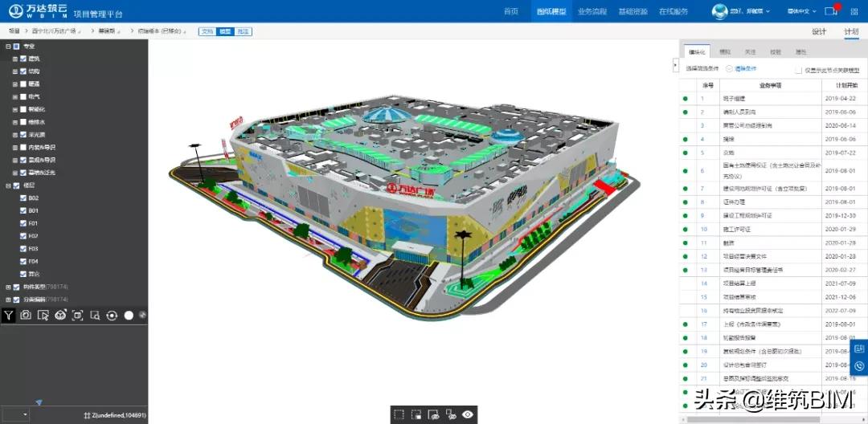Click the user avatar at top right
This screenshot has height=424, width=868.
pyautogui.click(x=719, y=11)
